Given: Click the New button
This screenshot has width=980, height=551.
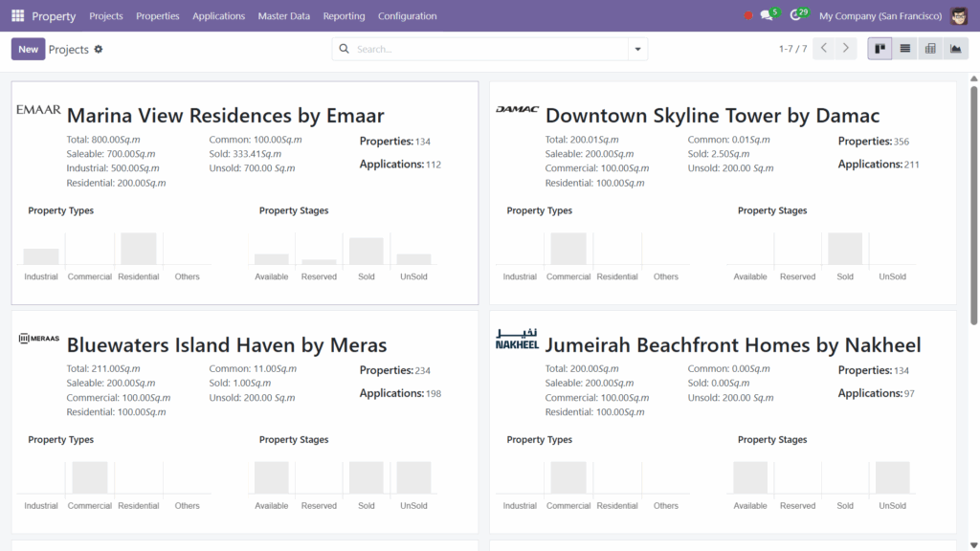Looking at the screenshot, I should pyautogui.click(x=28, y=49).
